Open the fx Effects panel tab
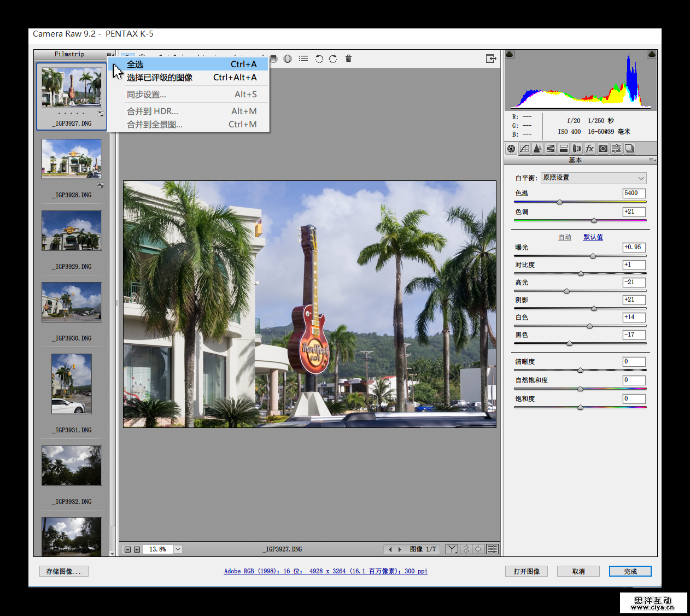Viewport: 690px width, 616px height. [x=590, y=149]
